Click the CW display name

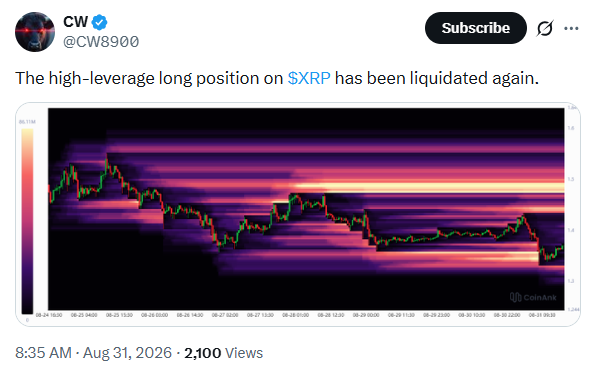point(76,22)
